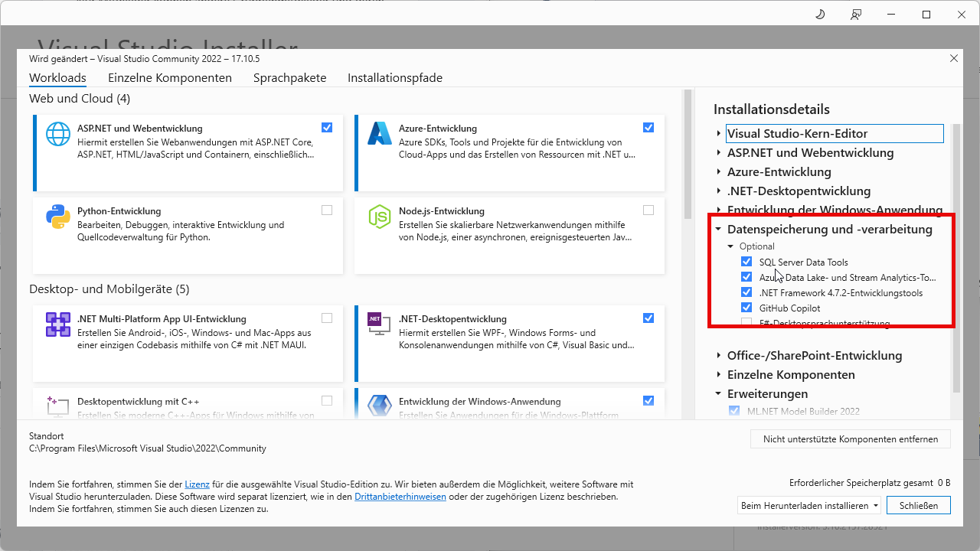Open the Sprachpakete tab
This screenshot has width=980, height=551.
tap(289, 77)
